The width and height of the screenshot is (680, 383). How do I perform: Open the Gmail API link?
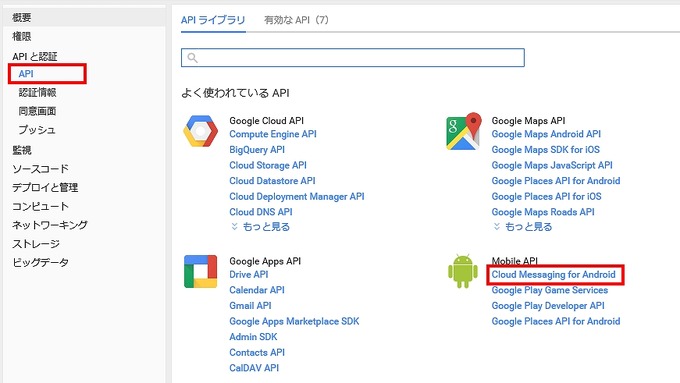(250, 306)
